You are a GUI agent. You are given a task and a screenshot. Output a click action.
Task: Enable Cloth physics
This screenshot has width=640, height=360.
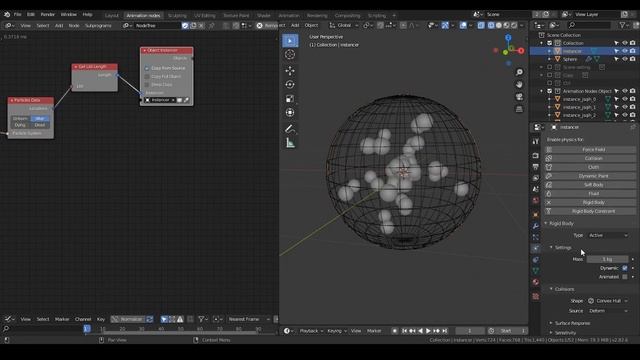pos(590,167)
